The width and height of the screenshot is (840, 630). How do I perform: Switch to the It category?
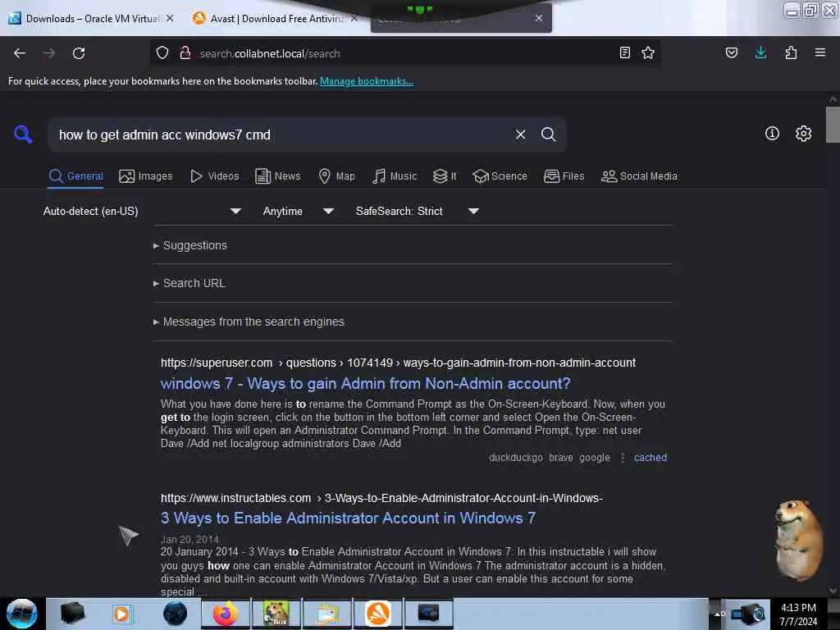[445, 176]
